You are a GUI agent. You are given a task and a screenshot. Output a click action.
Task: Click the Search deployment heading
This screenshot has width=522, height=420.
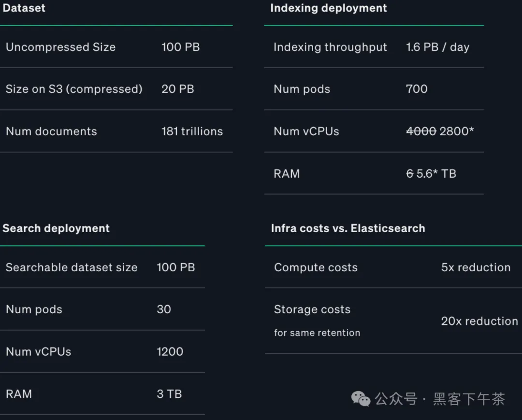[x=56, y=228]
